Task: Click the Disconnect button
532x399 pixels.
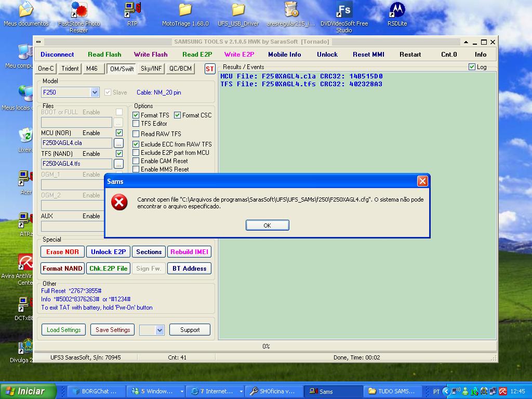Action: (x=57, y=54)
